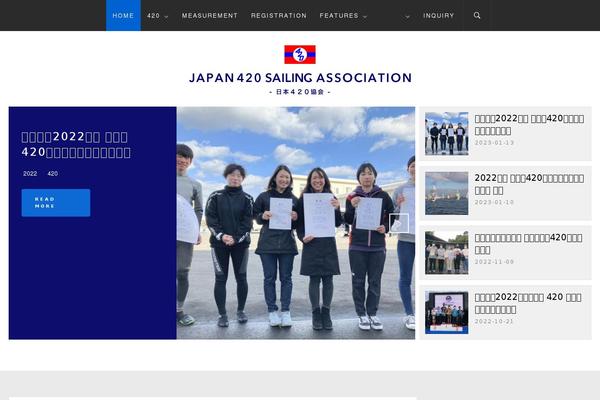Open thumbnail of the 2023-01-13 article

(x=447, y=134)
